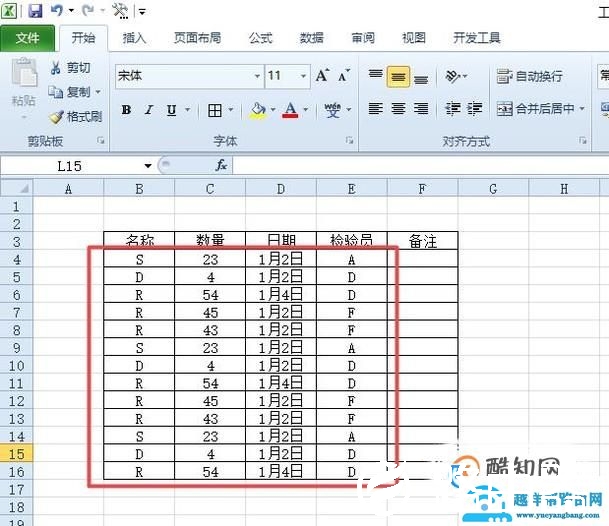
Task: Click the Save icon in quick access toolbar
Action: pos(35,10)
